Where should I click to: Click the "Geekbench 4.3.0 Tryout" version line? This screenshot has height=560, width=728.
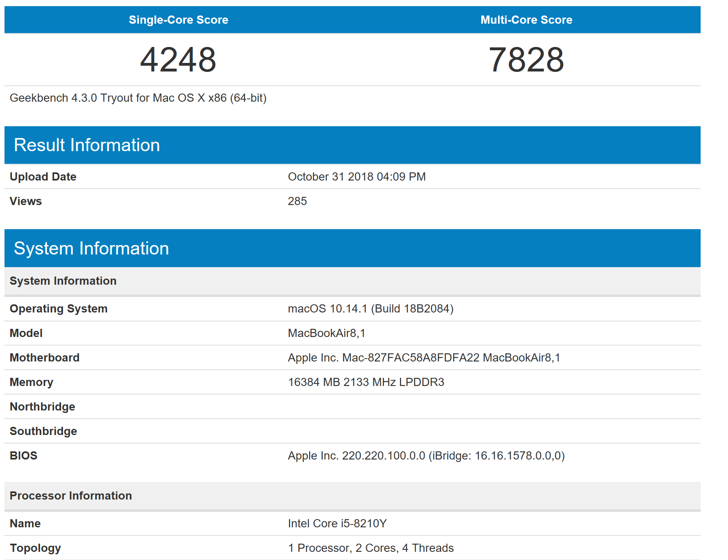tap(138, 98)
